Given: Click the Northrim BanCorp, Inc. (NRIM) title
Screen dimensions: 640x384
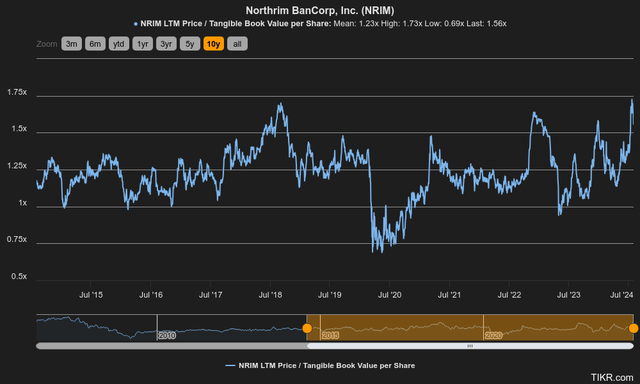Looking at the screenshot, I should [320, 10].
